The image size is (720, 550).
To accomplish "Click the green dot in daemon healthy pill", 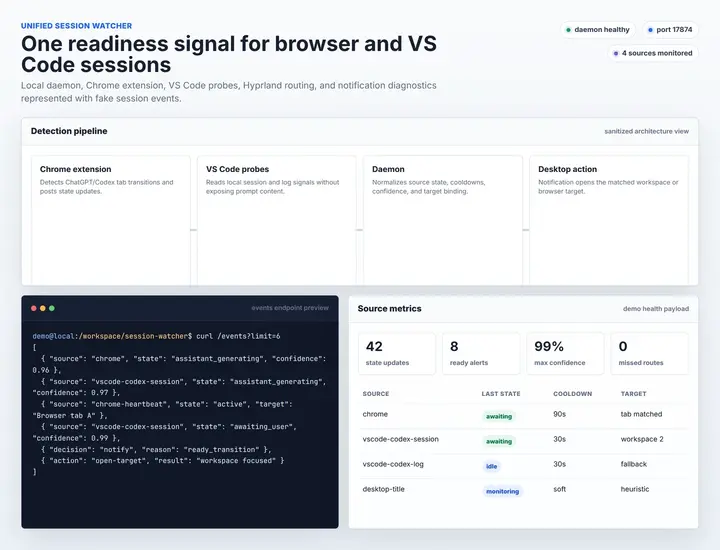I will coord(568,30).
